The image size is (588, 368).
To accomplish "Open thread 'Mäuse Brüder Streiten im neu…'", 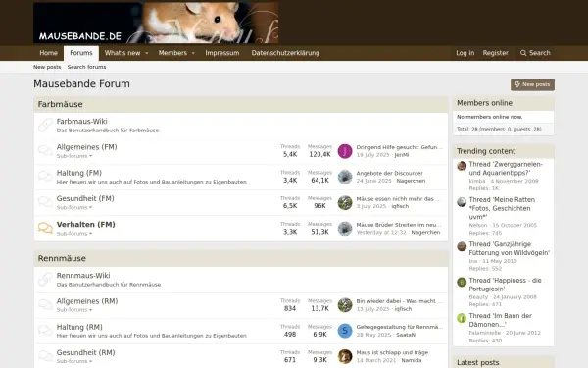I will (399, 225).
